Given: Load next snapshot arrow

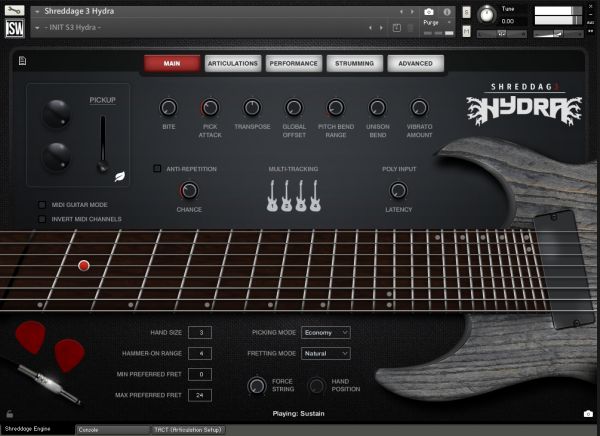Looking at the screenshot, I should 381,28.
